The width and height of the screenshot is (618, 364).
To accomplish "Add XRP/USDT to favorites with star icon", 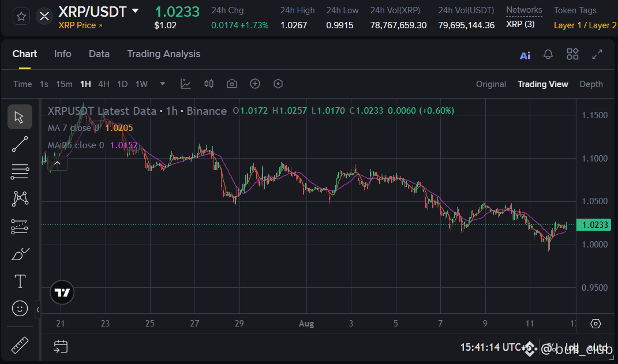I will pos(21,17).
